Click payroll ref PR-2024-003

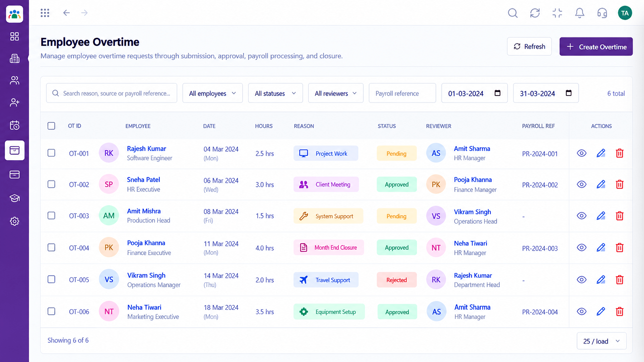click(540, 248)
